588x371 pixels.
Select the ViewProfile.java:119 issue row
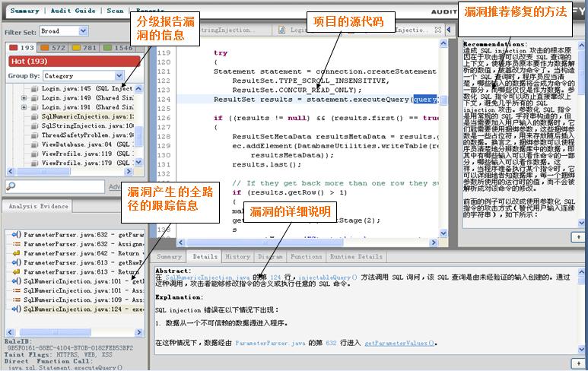point(87,154)
